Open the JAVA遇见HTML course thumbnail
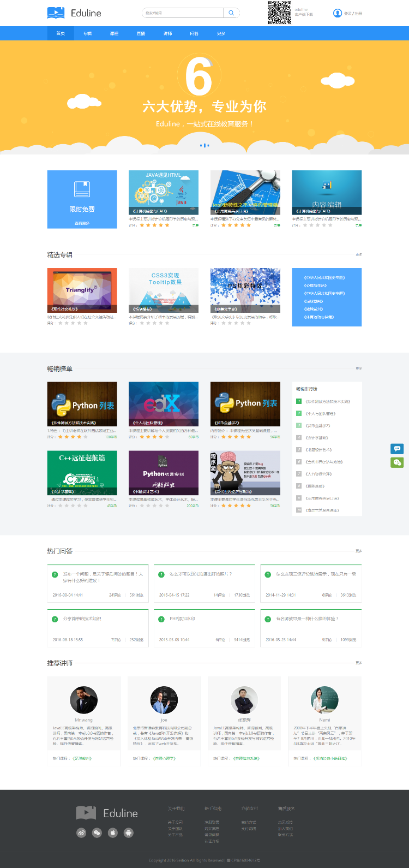 (x=164, y=192)
